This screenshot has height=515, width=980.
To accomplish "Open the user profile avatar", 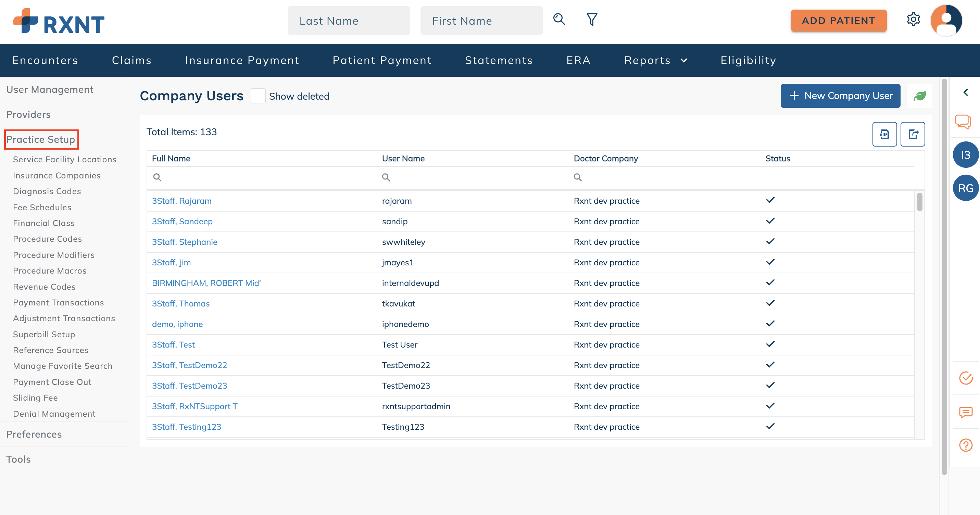I will click(946, 21).
